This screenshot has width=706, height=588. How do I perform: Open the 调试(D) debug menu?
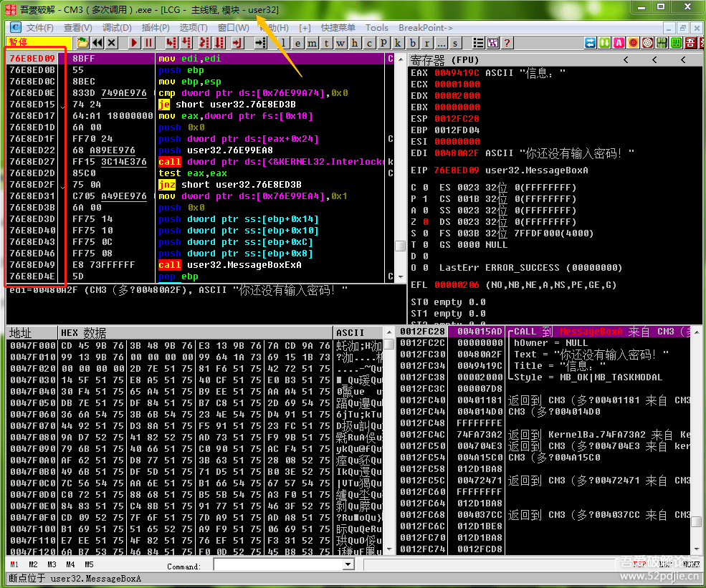click(x=116, y=27)
